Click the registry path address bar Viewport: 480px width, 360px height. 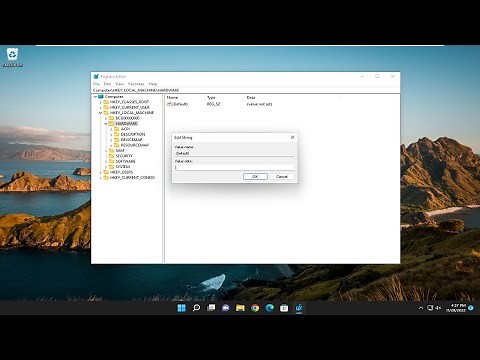click(245, 90)
